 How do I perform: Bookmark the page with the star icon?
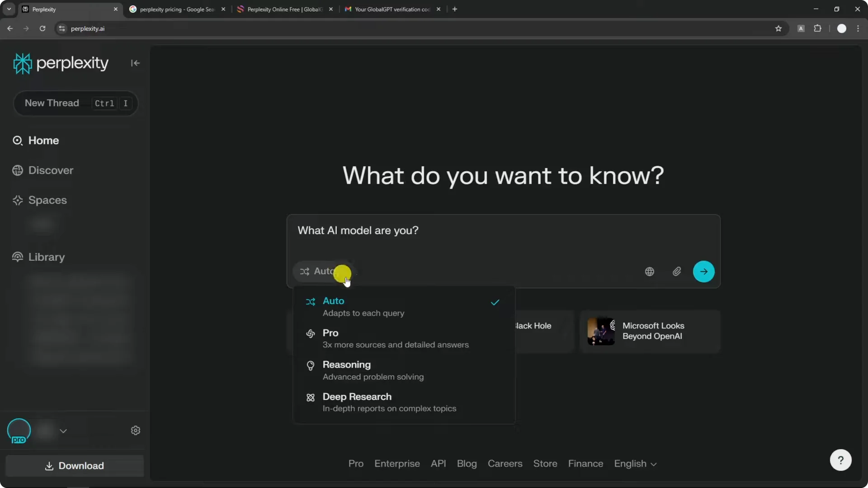tap(778, 28)
